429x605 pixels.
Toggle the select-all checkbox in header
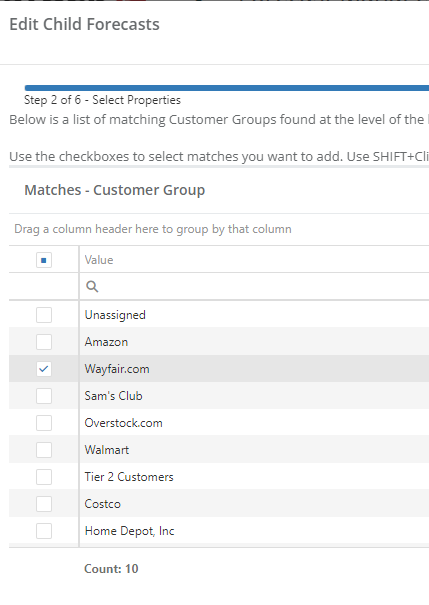[x=44, y=260]
